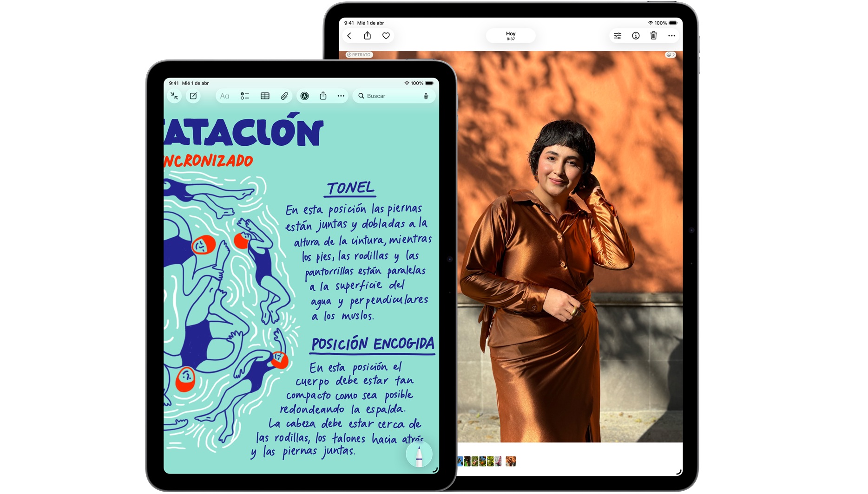
Task: Select the last orange thumbnail in filmstrip
Action: pos(511,461)
